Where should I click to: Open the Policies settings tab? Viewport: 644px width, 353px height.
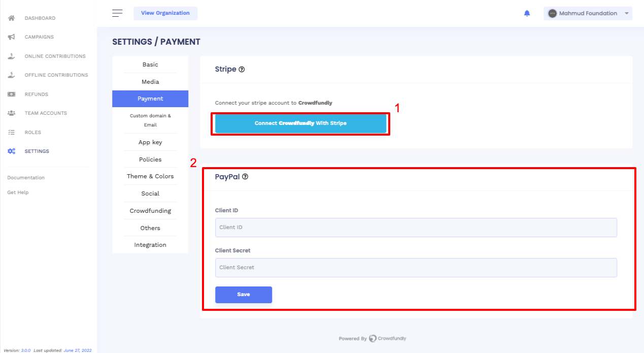coord(150,159)
